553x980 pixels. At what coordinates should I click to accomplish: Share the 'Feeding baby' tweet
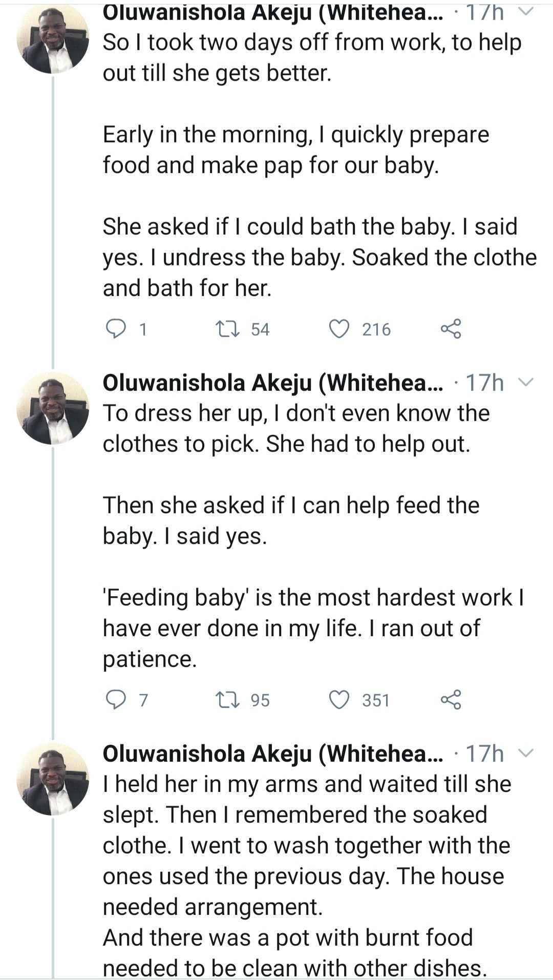(451, 700)
